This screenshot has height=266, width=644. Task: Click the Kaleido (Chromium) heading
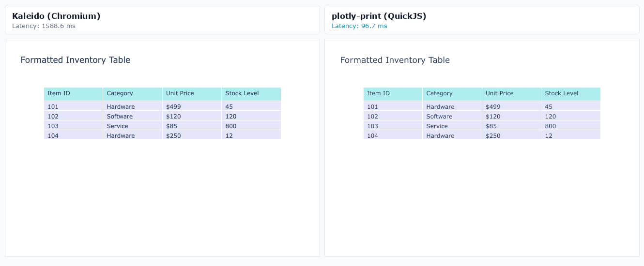click(x=56, y=16)
